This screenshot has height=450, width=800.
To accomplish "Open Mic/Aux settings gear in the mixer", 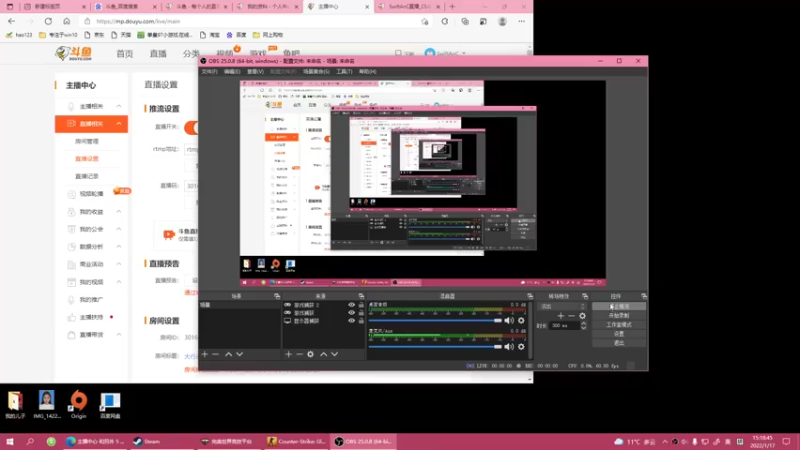I will (521, 346).
